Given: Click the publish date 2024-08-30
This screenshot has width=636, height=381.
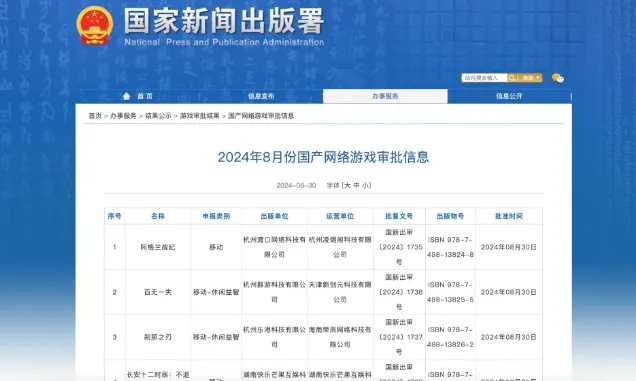Looking at the screenshot, I should (296, 185).
